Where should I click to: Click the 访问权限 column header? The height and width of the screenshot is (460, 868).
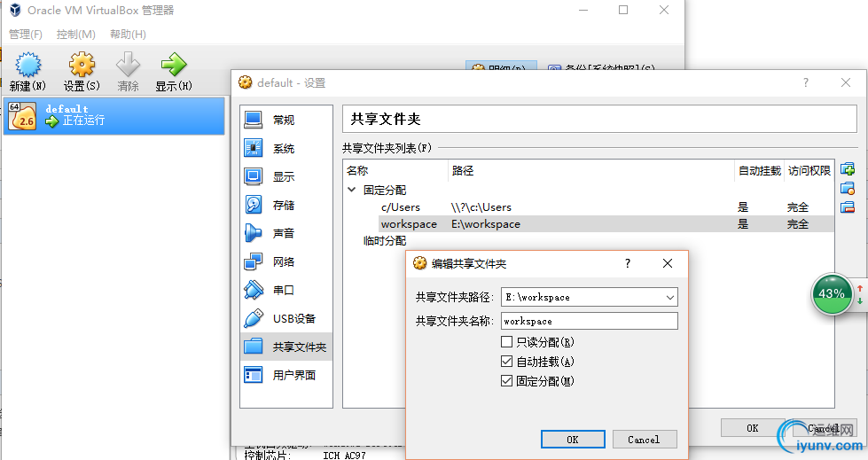[x=809, y=170]
